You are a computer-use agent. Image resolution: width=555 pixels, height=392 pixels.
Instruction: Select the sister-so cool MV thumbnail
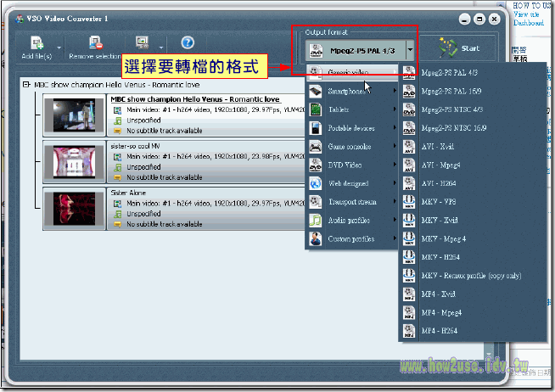pos(75,162)
